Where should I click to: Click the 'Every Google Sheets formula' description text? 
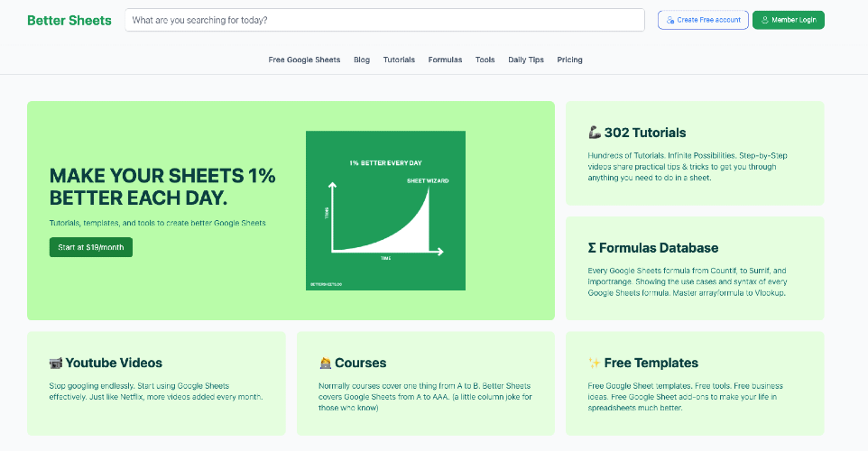[x=687, y=281]
